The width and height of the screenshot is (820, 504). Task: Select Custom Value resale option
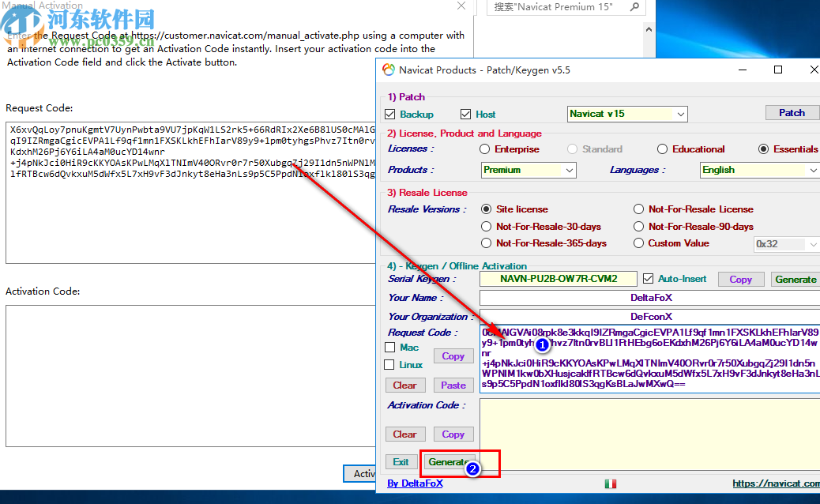point(638,243)
